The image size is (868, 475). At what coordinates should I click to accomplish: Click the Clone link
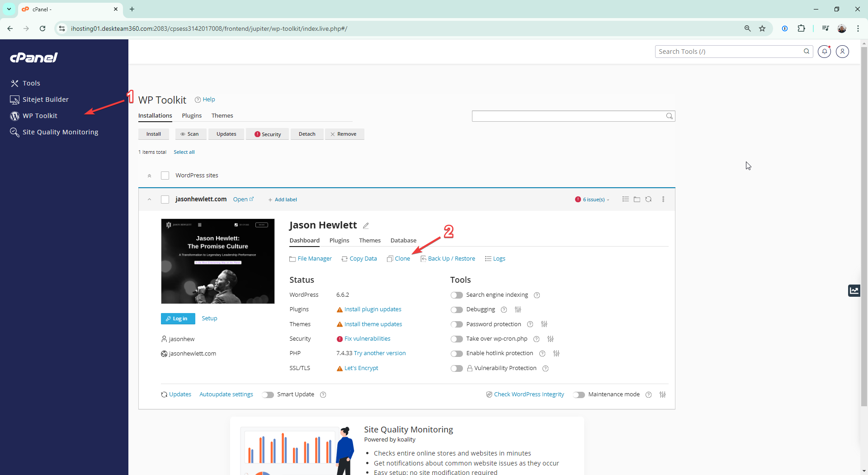coord(402,259)
